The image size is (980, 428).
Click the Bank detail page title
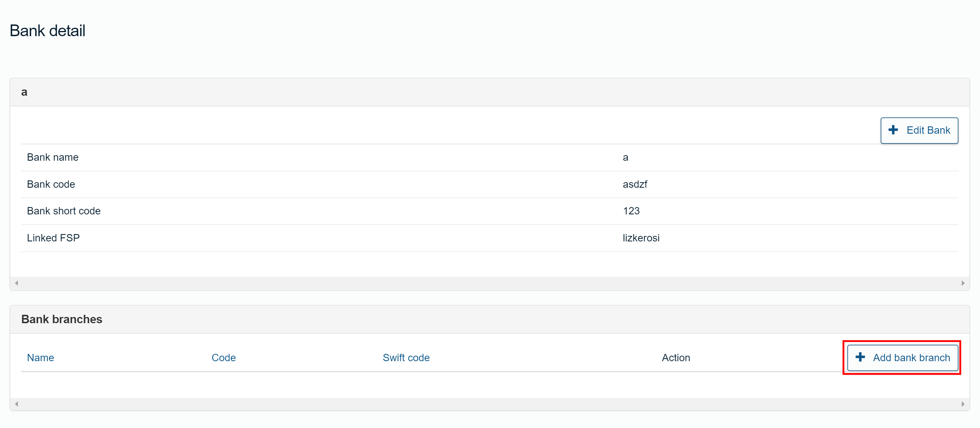(47, 30)
